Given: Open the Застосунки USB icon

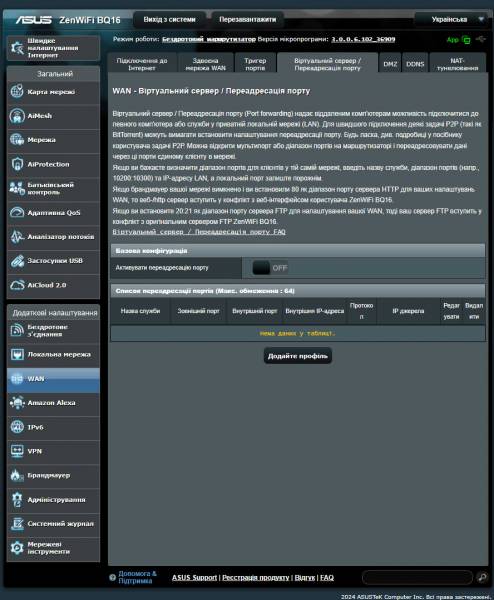Looking at the screenshot, I should point(17,261).
